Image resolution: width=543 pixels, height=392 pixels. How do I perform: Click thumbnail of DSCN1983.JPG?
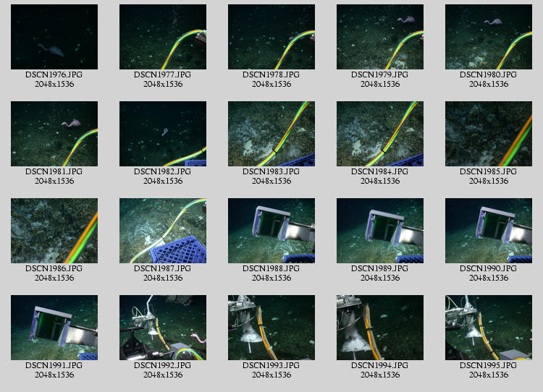(271, 134)
